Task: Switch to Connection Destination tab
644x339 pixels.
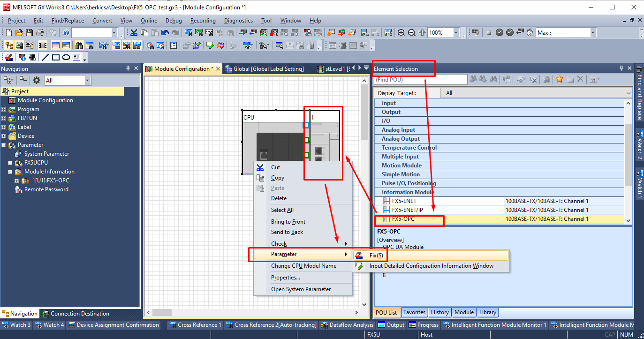Action: tap(76, 314)
